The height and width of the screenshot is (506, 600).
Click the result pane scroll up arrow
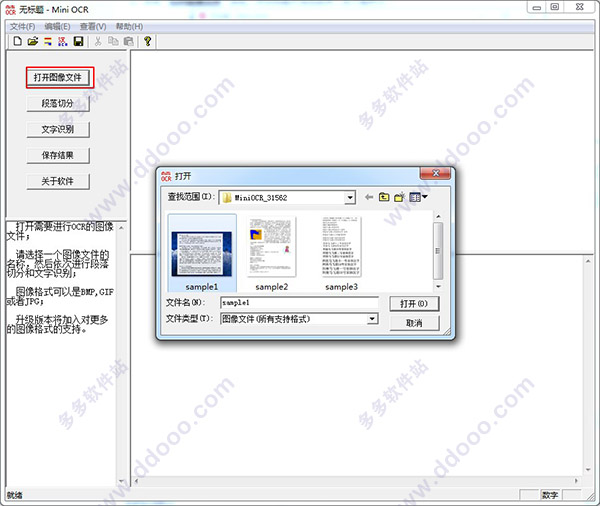(x=588, y=261)
